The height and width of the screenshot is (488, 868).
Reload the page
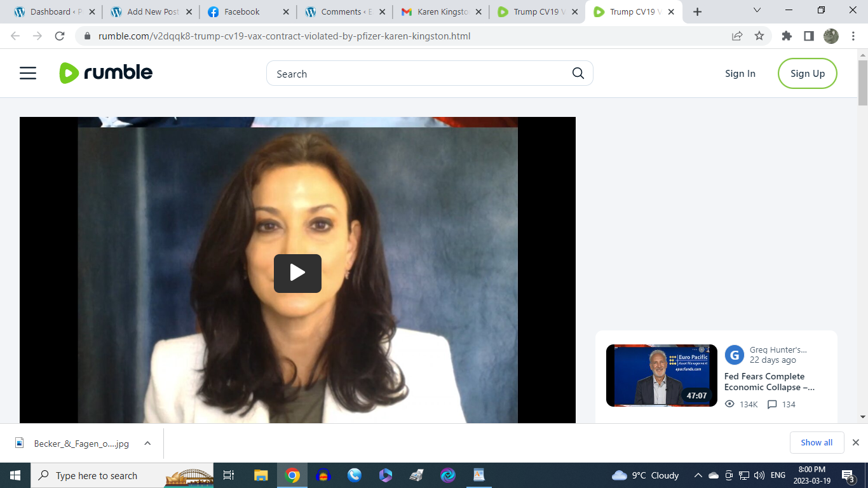pyautogui.click(x=60, y=36)
